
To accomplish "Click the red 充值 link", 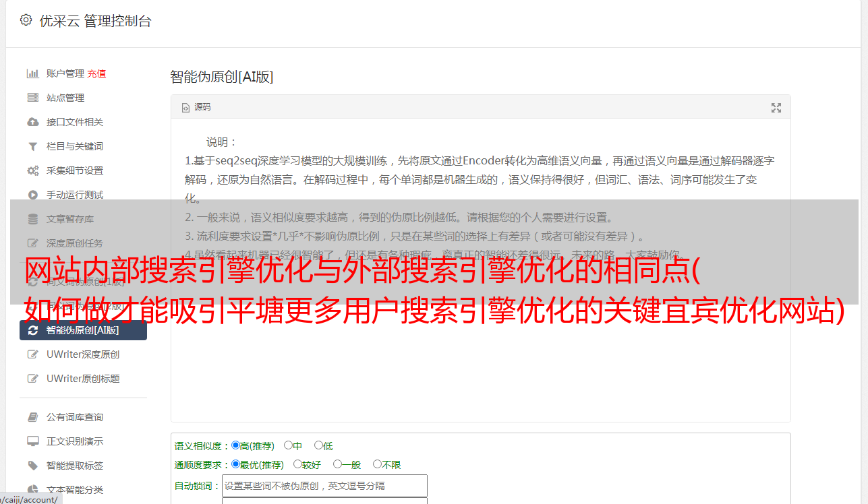I will [x=96, y=73].
